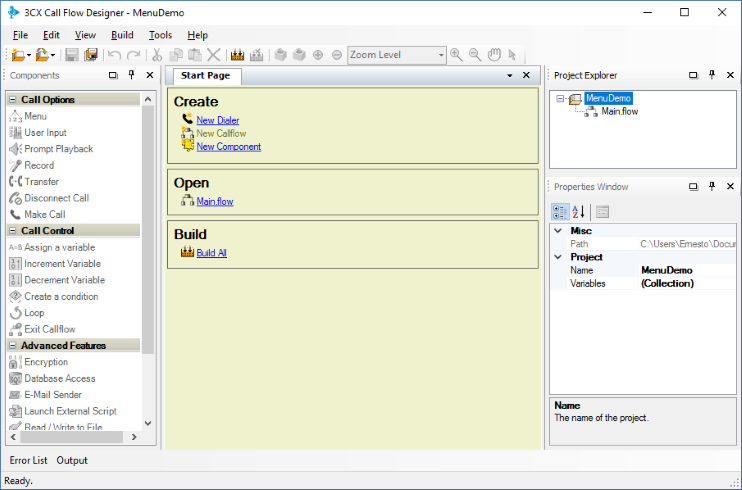Toggle auto-hide pin on Properties Window

tap(712, 186)
